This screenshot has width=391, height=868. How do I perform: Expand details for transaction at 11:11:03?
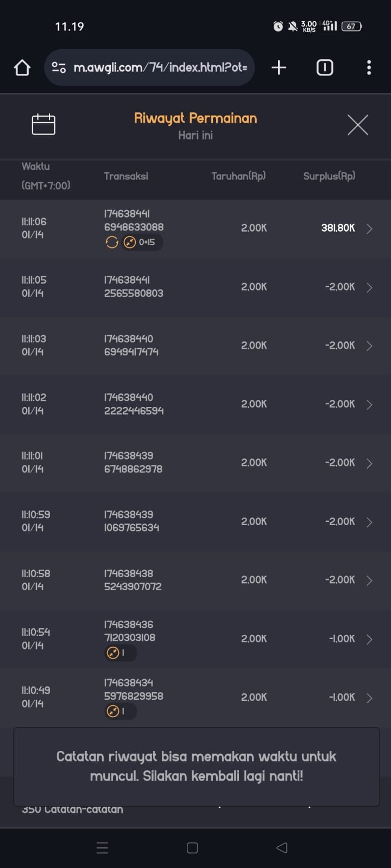click(369, 346)
